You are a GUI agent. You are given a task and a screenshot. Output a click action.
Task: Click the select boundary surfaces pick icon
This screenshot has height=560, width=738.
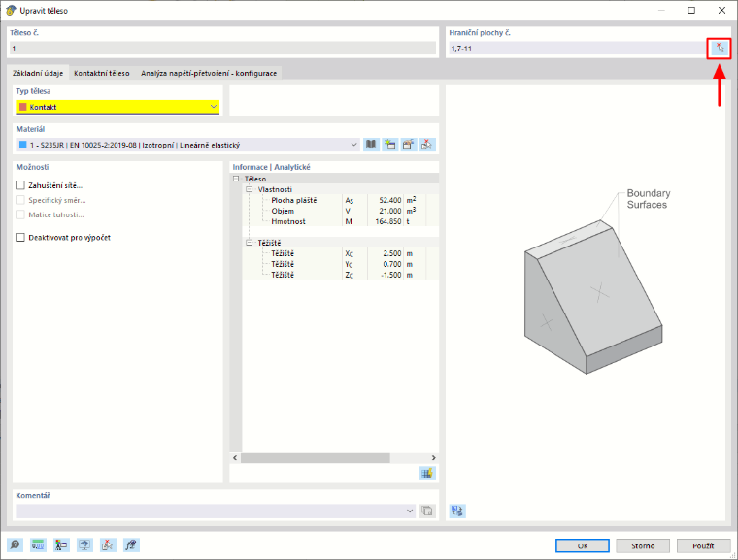[x=720, y=48]
